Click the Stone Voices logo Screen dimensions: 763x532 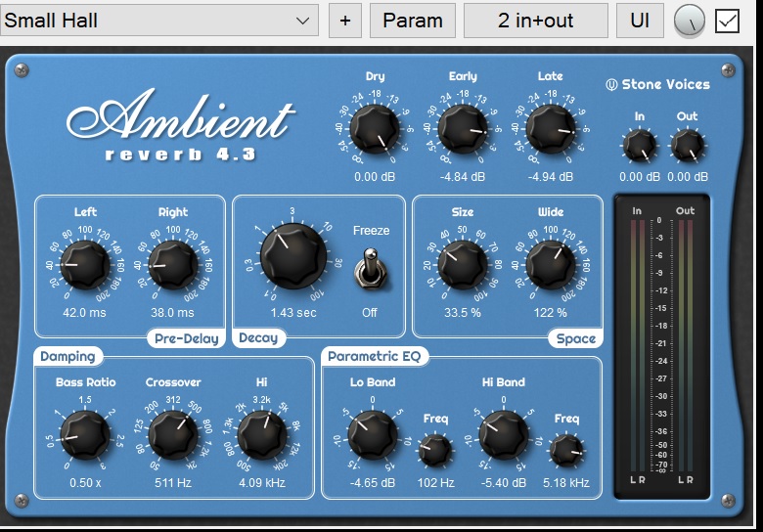658,85
